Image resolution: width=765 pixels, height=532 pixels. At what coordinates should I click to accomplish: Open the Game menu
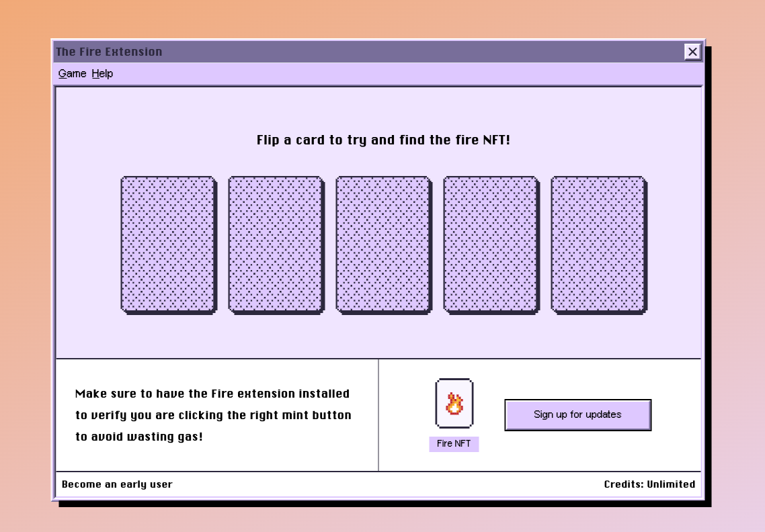pyautogui.click(x=72, y=74)
